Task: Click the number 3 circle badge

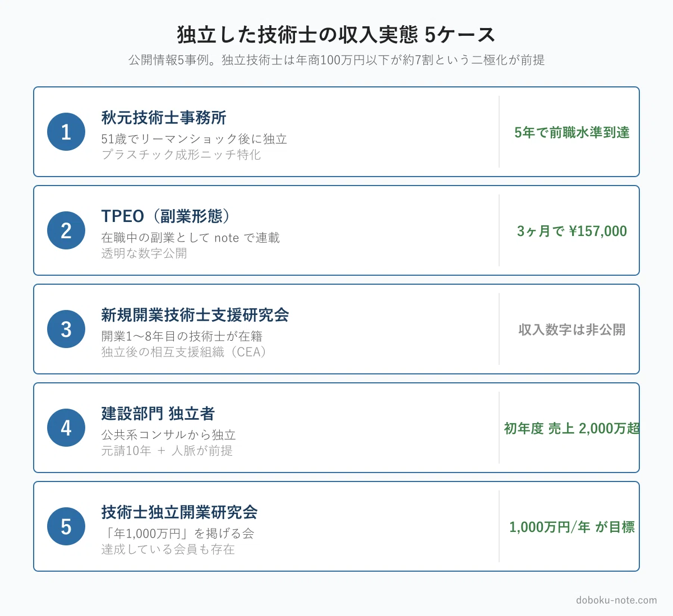Action: click(66, 329)
